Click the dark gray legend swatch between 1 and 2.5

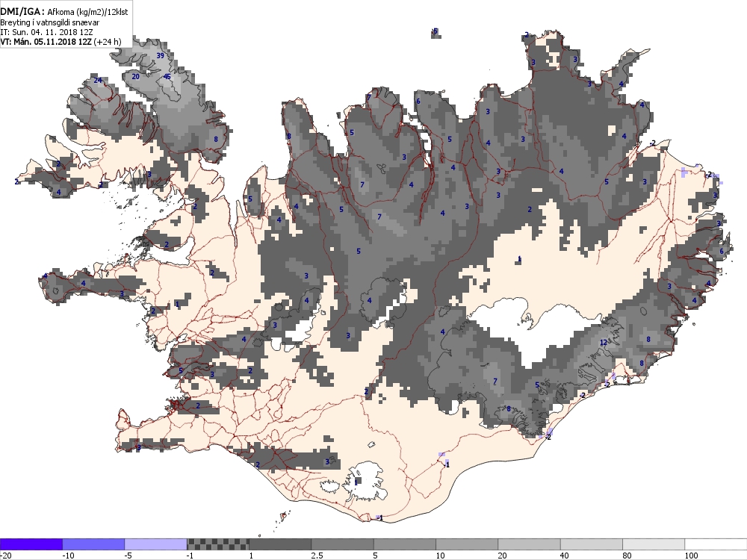[x=280, y=544]
